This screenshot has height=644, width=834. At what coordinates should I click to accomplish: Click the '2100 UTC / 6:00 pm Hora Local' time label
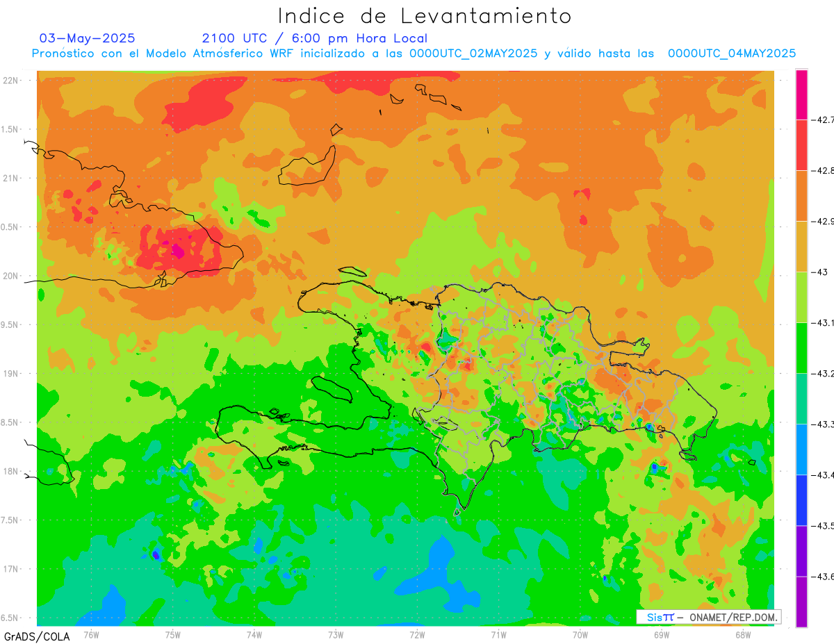(x=315, y=38)
